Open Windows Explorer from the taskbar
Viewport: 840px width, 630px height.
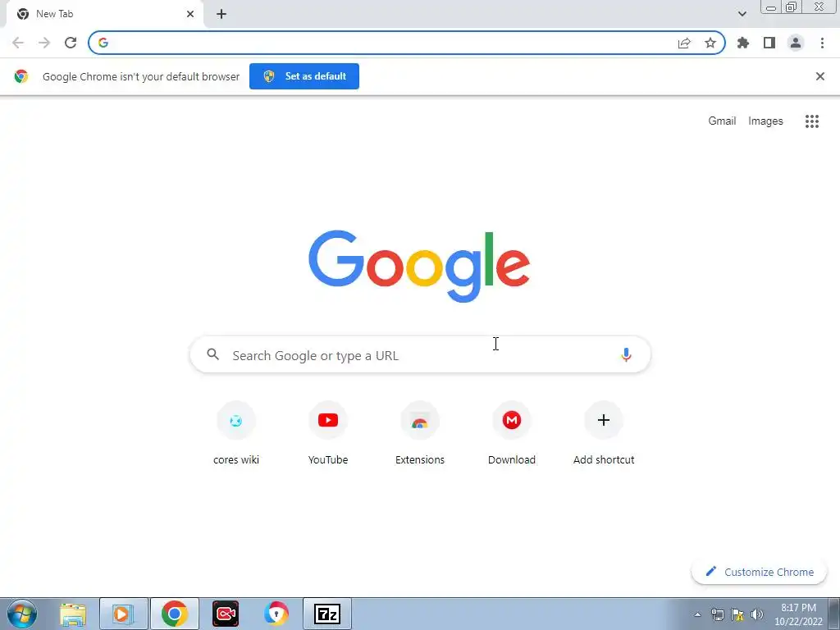73,614
